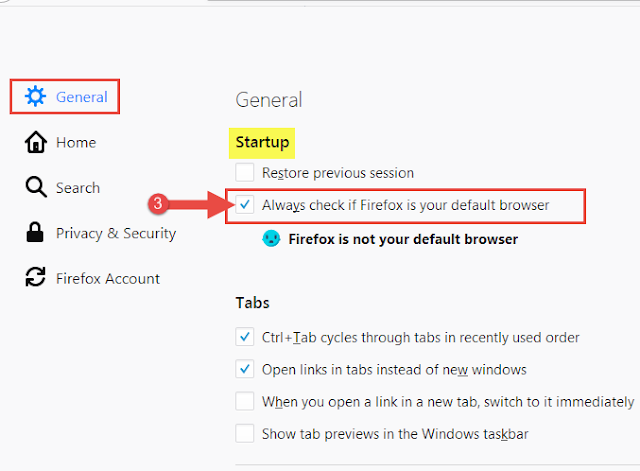The height and width of the screenshot is (471, 640).
Task: Click the highlighted Startup heading
Action: (x=262, y=142)
